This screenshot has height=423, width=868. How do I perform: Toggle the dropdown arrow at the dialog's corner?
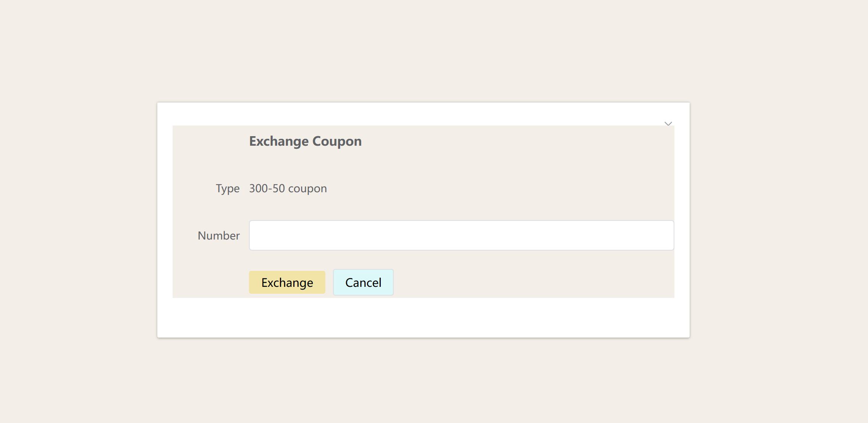tap(668, 124)
